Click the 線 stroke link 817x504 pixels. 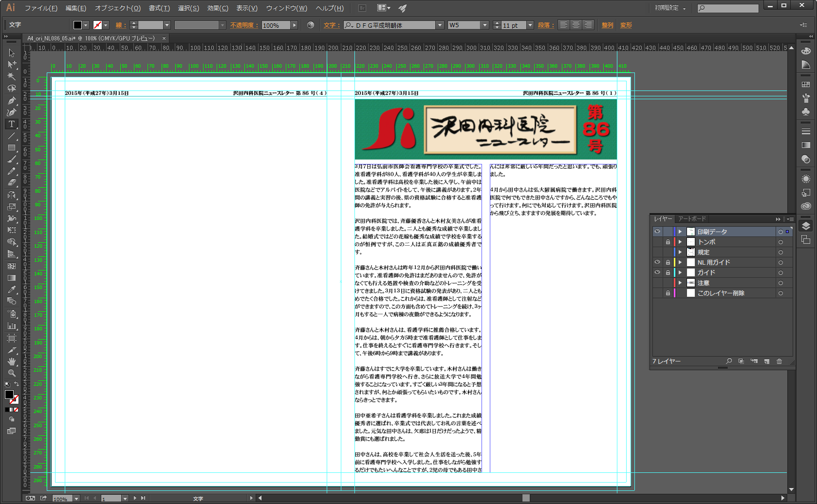tap(121, 25)
